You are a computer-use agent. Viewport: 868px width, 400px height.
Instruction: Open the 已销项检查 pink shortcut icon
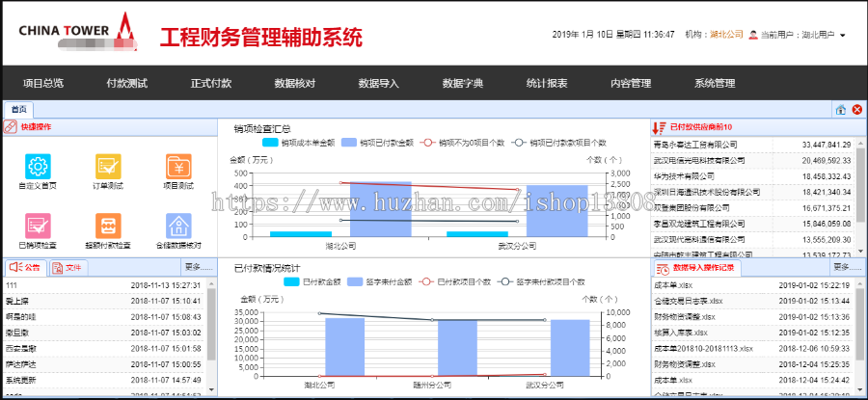(38, 226)
